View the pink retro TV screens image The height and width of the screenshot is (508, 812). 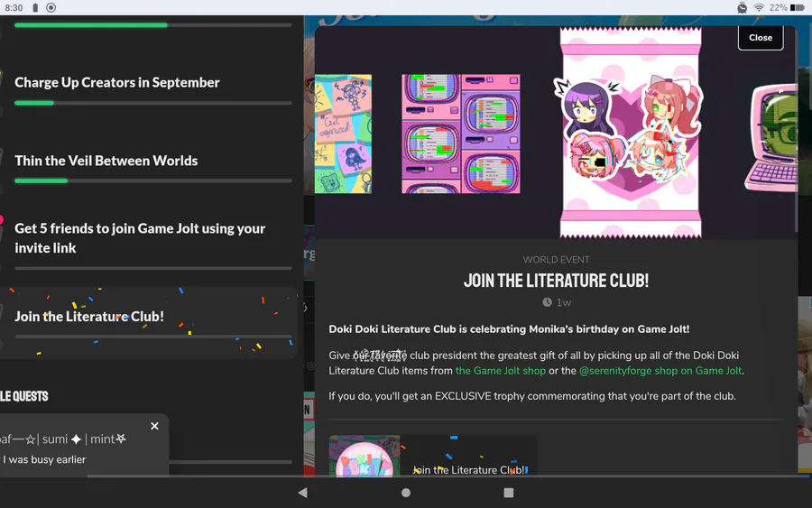[461, 134]
